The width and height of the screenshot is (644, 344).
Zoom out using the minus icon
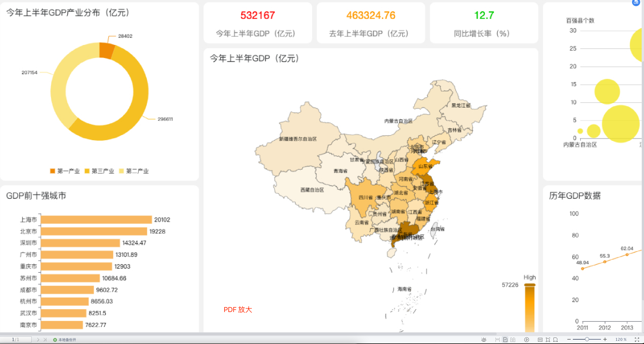[x=569, y=339]
